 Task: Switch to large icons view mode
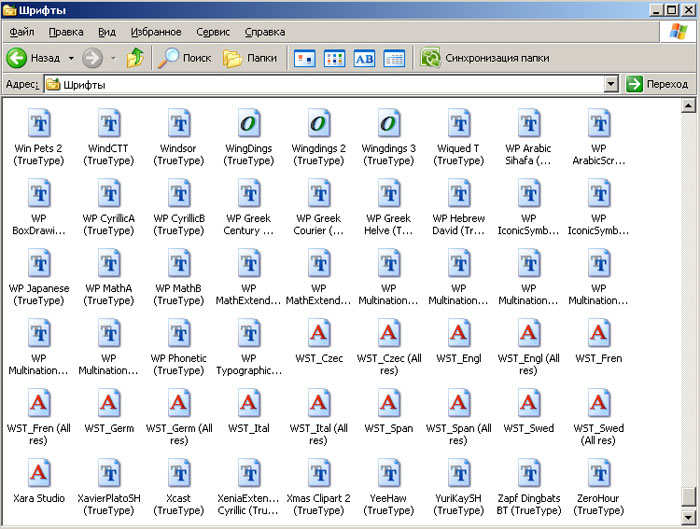305,58
